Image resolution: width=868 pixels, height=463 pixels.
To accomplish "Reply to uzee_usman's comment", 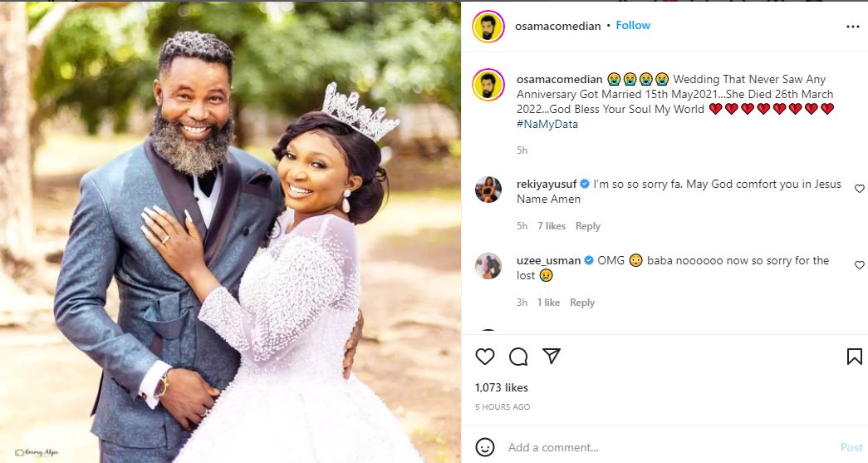I will (582, 303).
